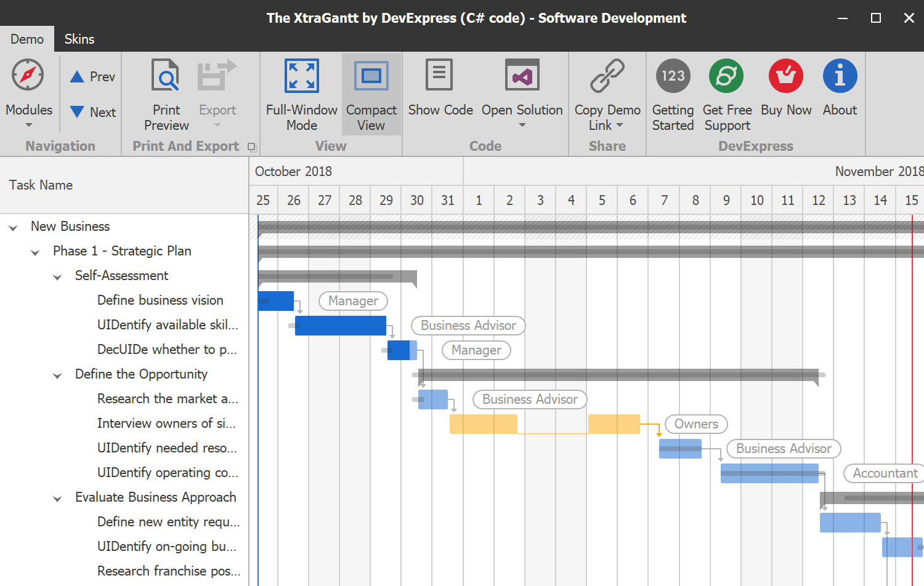Click the Buy Now icon
Screen dimensions: 924x586
tap(785, 76)
